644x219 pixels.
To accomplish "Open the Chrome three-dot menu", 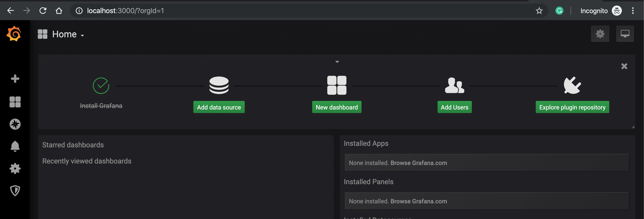I will tap(633, 11).
